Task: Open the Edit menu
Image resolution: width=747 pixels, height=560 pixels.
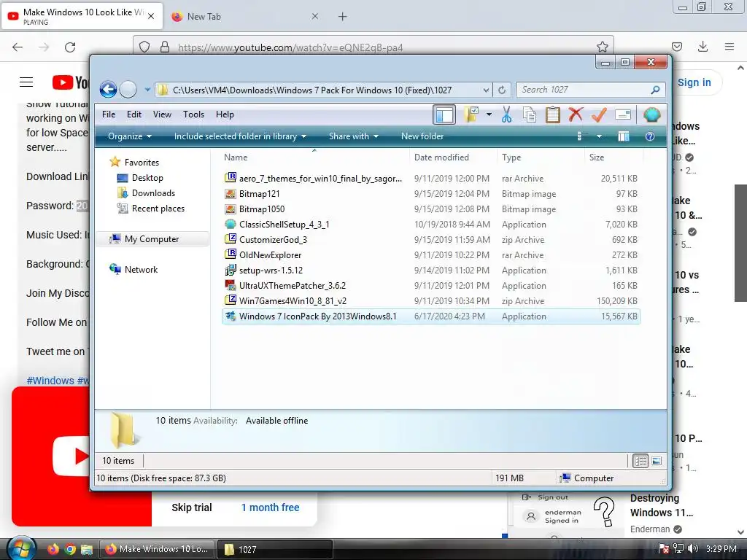Action: tap(134, 114)
